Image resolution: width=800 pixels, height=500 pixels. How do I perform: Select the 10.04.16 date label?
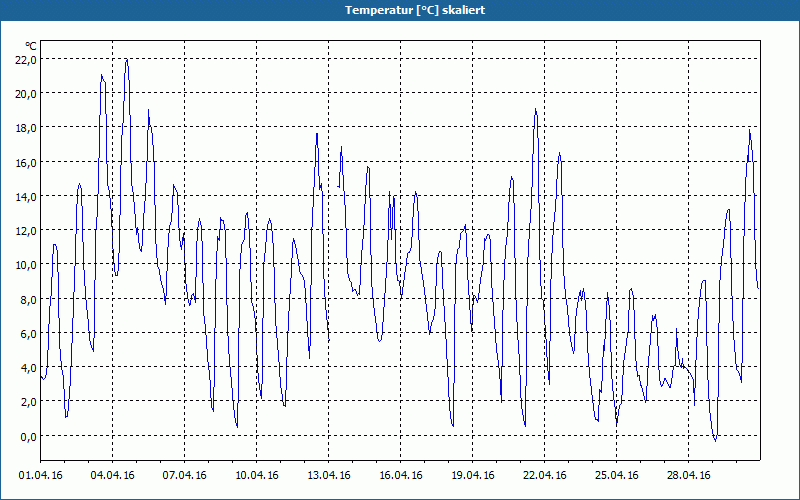point(257,475)
